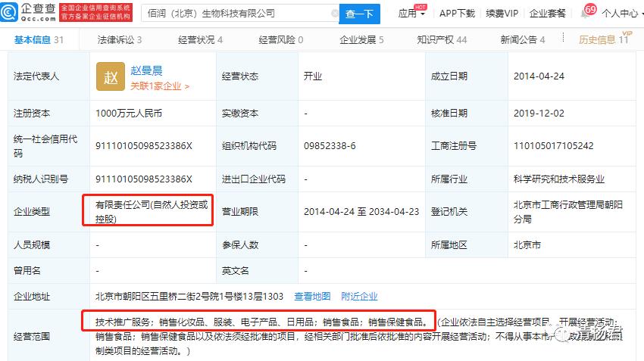Switch to the 知识产权 tab
644x361 pixels.
tap(442, 40)
